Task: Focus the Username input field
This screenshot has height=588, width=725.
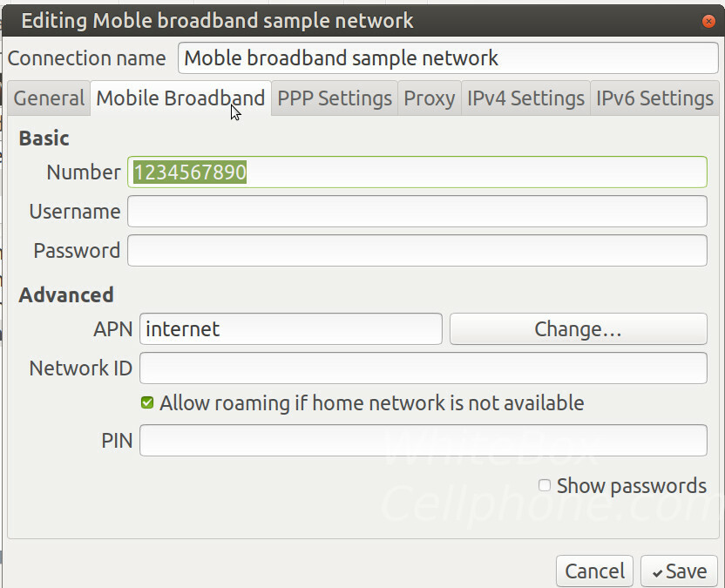Action: [x=417, y=212]
